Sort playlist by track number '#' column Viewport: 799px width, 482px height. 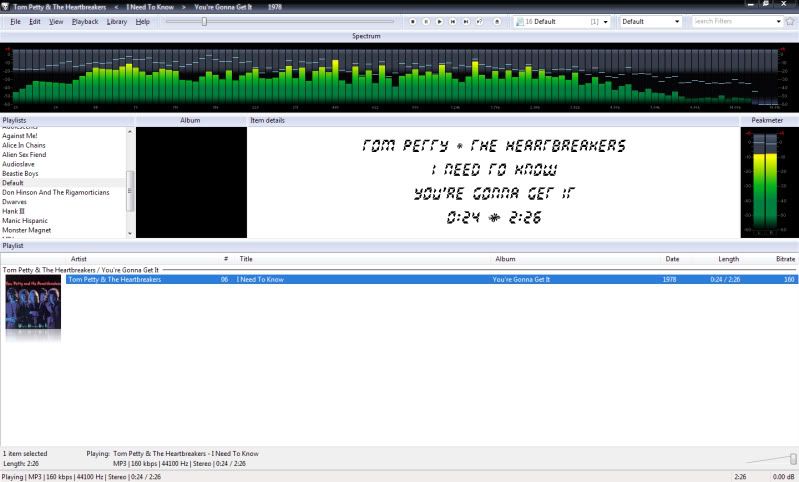226,259
